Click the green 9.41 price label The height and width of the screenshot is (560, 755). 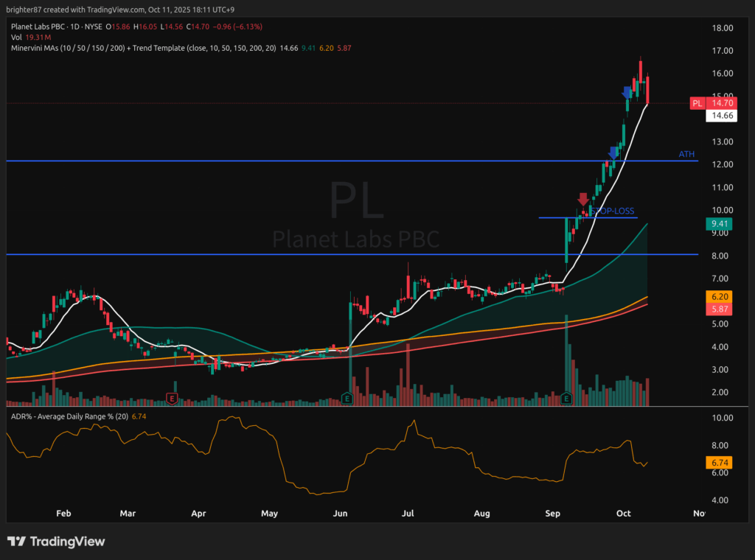(720, 223)
